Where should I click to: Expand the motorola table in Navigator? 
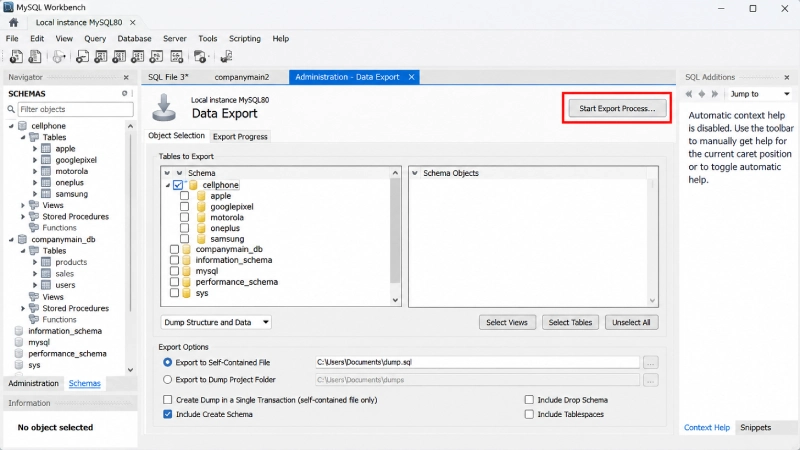35,171
